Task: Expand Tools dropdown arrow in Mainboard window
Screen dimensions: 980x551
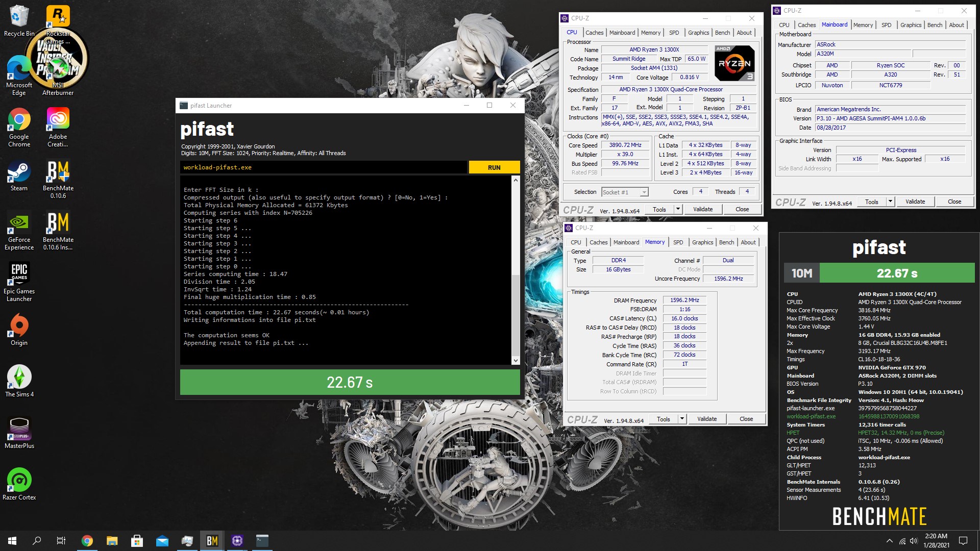Action: pos(890,202)
